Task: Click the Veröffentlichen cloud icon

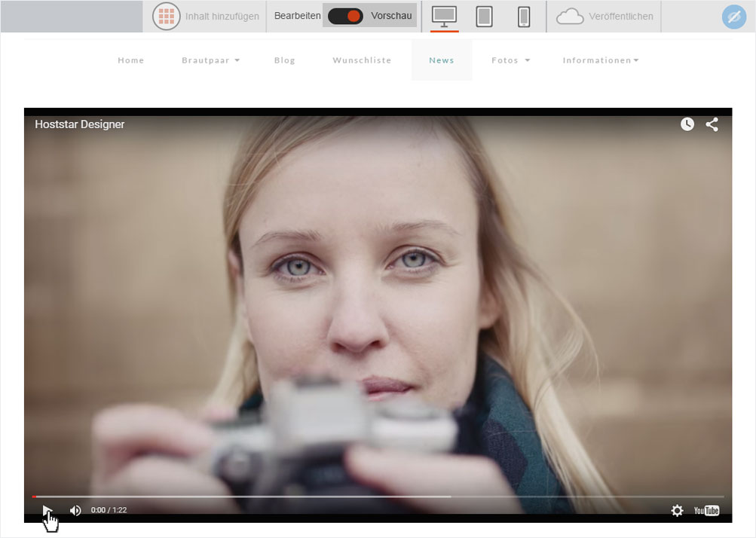Action: coord(570,17)
